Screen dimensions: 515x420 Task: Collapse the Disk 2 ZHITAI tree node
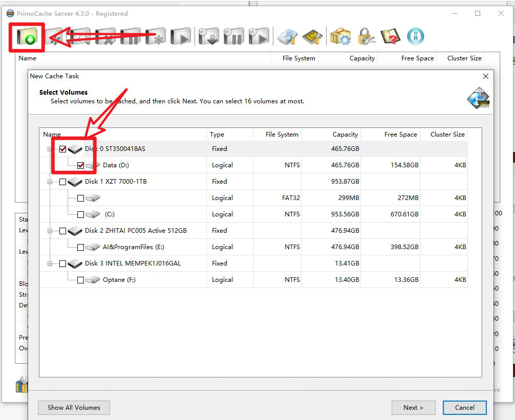[x=50, y=231]
